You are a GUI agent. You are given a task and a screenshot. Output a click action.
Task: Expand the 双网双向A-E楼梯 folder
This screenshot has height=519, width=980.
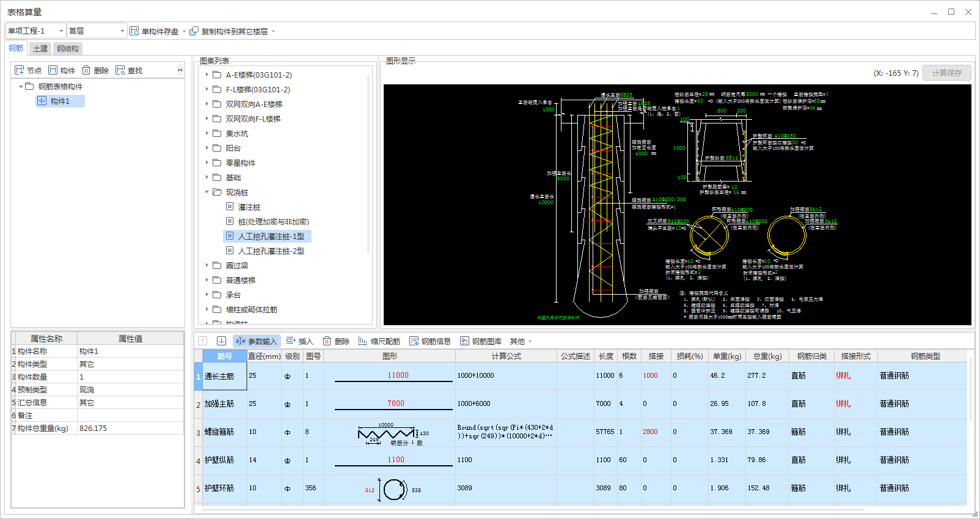(207, 104)
